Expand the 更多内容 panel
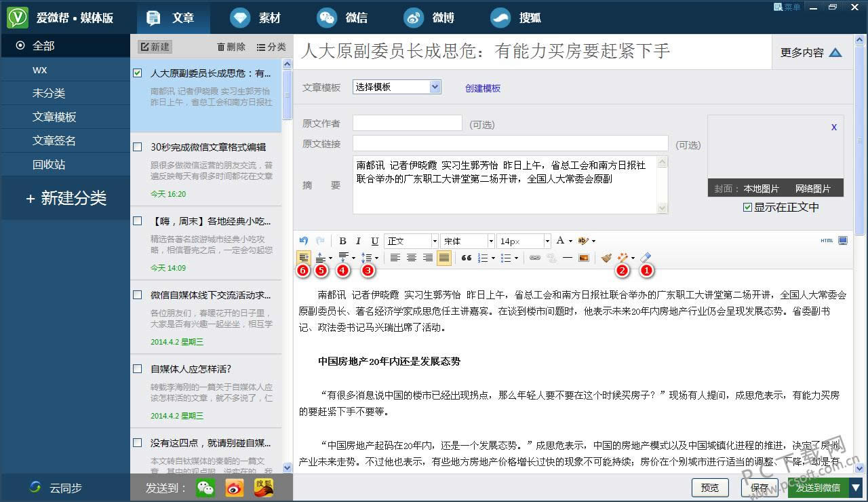The width and height of the screenshot is (868, 502). point(811,52)
